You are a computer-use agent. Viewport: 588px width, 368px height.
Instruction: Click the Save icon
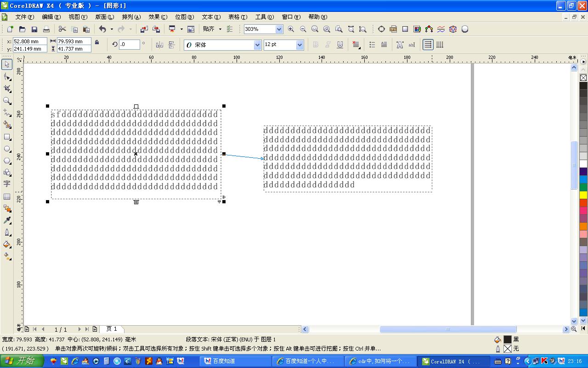(x=34, y=29)
